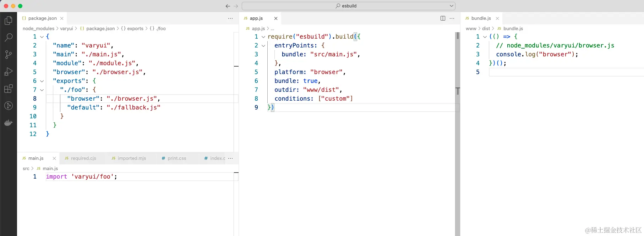The image size is (644, 236).
Task: Click the node_modules/varyui/browser.js comment
Action: tap(555, 45)
